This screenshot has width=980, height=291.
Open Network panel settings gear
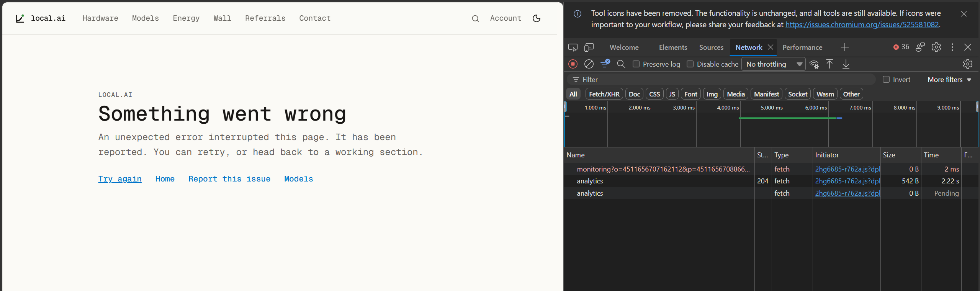(x=968, y=64)
